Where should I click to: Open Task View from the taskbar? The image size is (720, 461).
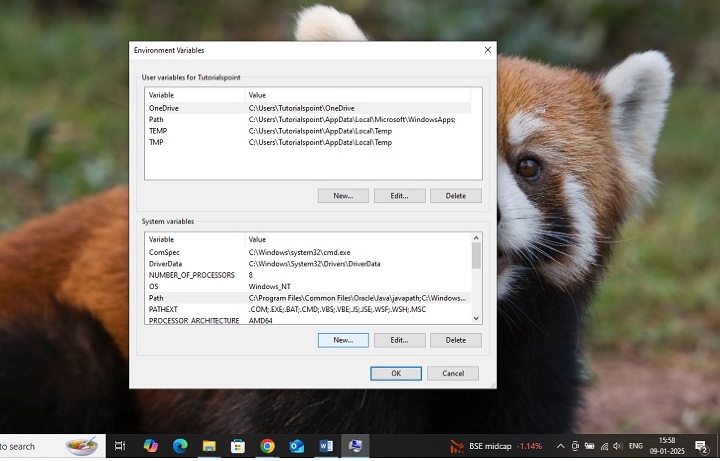pos(120,445)
